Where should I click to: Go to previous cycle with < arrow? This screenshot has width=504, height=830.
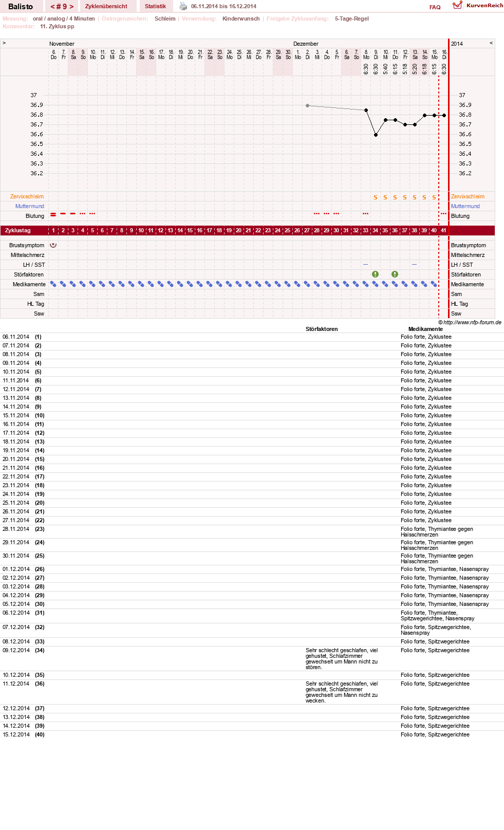click(x=52, y=7)
